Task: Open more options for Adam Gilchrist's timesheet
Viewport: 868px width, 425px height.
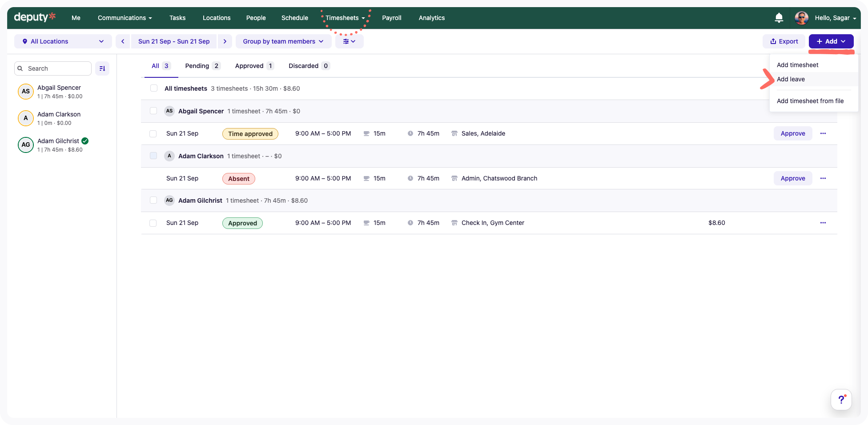Action: 823,223
